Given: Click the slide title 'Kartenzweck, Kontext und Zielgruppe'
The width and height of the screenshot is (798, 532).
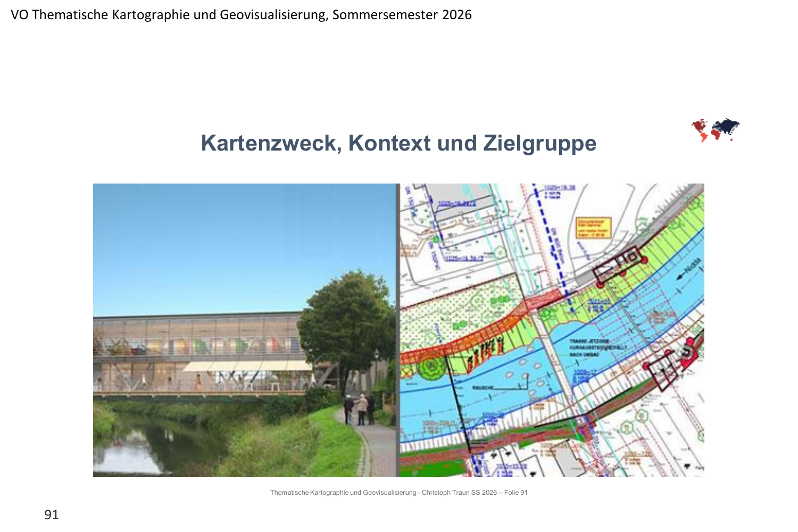Looking at the screenshot, I should [x=398, y=143].
